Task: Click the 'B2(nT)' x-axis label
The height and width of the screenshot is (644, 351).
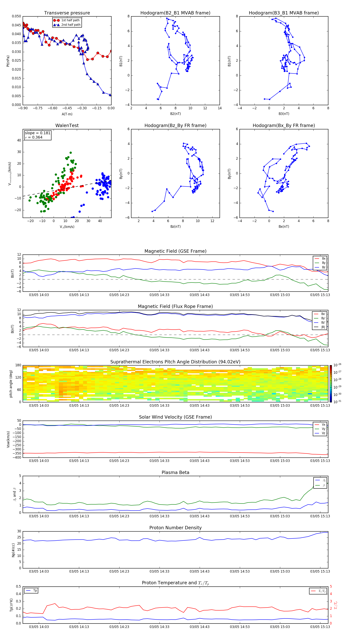Action: click(x=175, y=114)
